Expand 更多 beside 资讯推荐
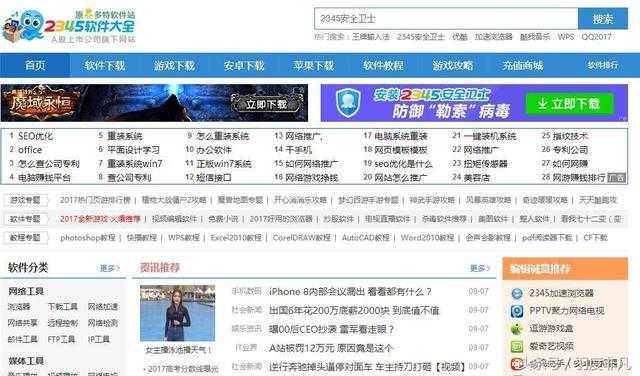Viewport: 640px width, 376px height. tap(480, 268)
